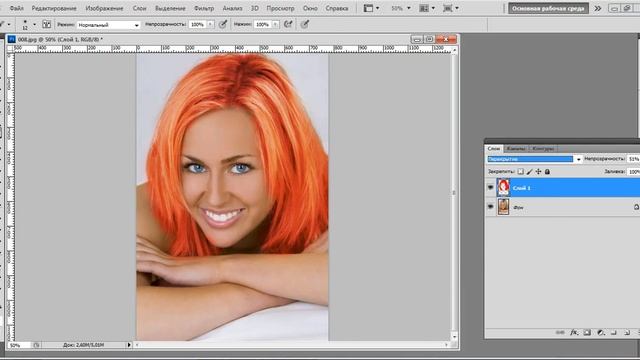Viewport: 640px width, 360px height.
Task: Select Основная рабочая среда workspace button
Action: click(548, 8)
